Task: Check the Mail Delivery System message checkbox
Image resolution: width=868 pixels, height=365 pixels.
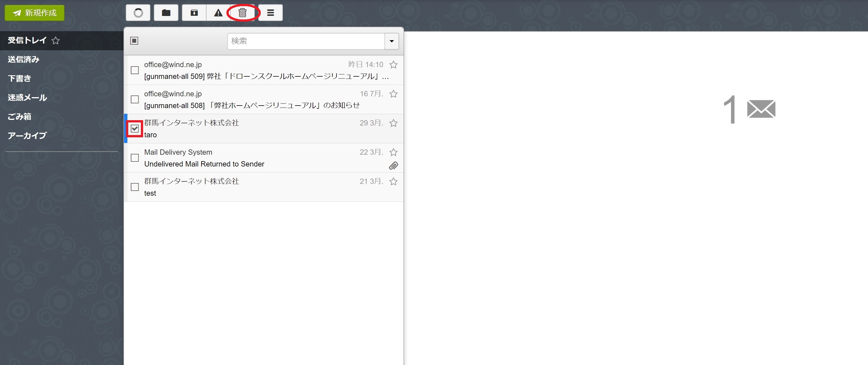Action: coord(135,158)
